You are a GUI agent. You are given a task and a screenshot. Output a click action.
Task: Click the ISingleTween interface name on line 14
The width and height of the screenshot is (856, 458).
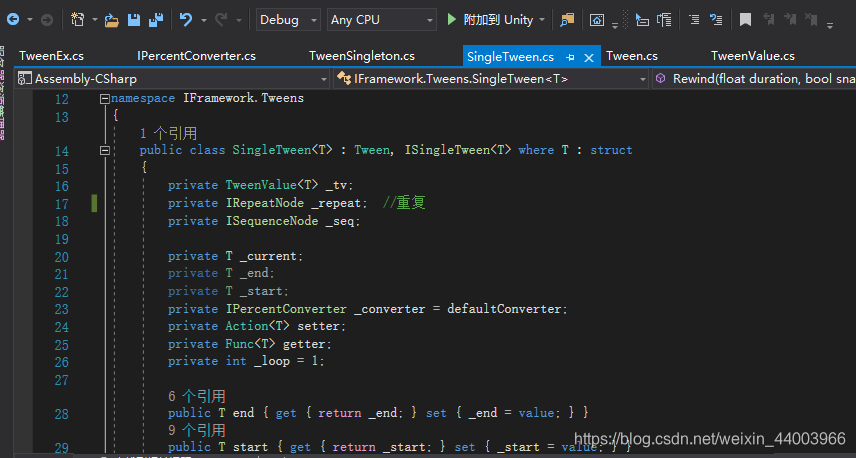click(x=447, y=150)
